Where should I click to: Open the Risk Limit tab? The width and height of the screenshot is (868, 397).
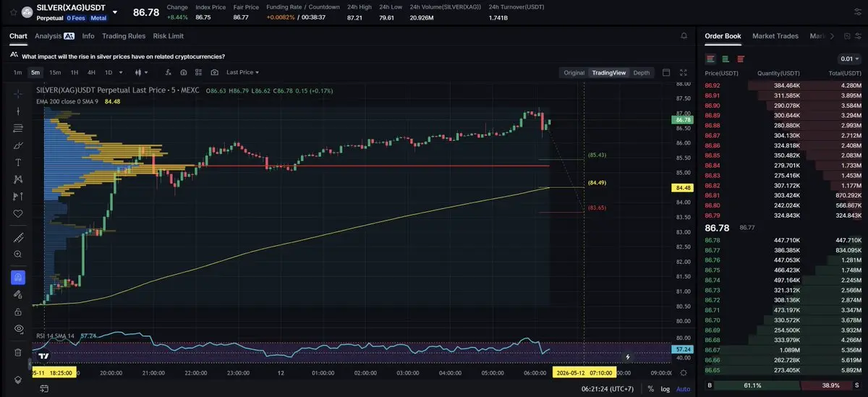click(168, 35)
